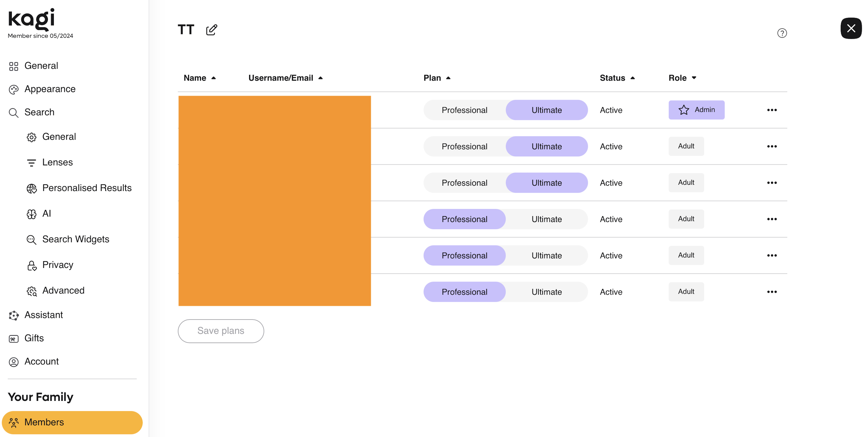
Task: Open Search Widgets settings
Action: click(x=75, y=240)
